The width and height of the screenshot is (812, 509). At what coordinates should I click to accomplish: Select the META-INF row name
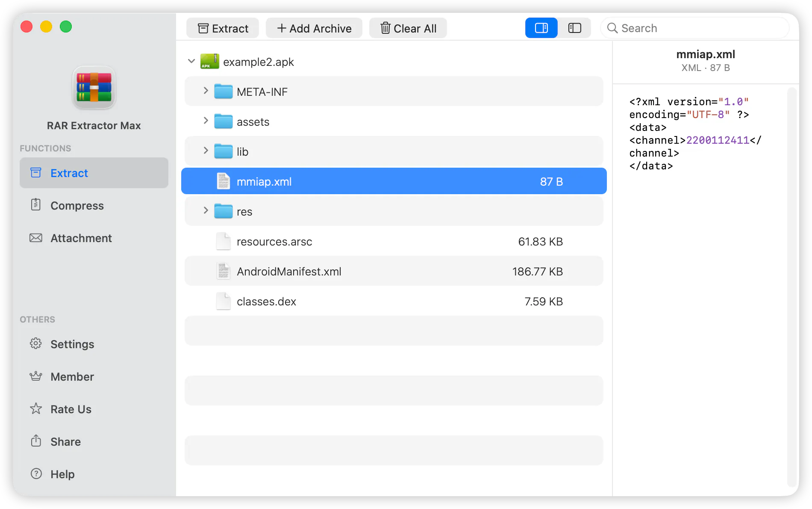pos(262,92)
